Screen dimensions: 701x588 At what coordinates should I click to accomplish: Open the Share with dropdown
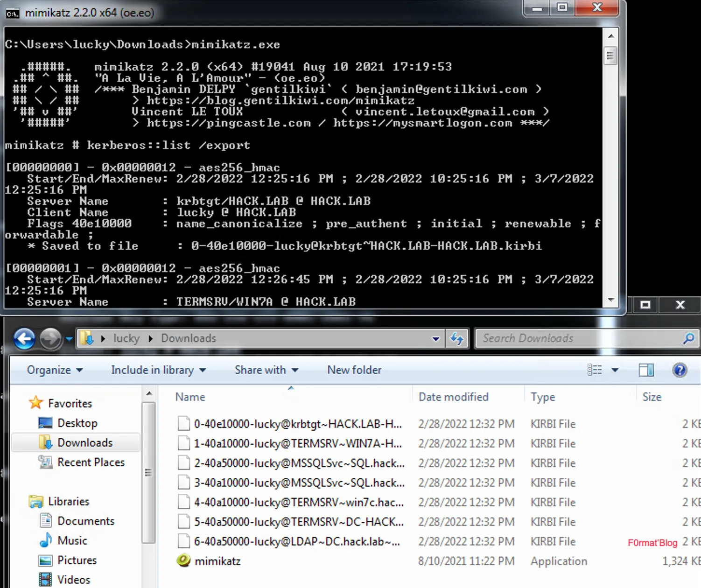point(266,370)
